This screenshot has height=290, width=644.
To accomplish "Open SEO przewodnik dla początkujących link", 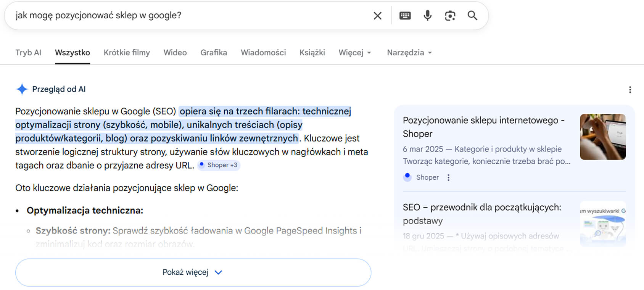I will tap(481, 214).
